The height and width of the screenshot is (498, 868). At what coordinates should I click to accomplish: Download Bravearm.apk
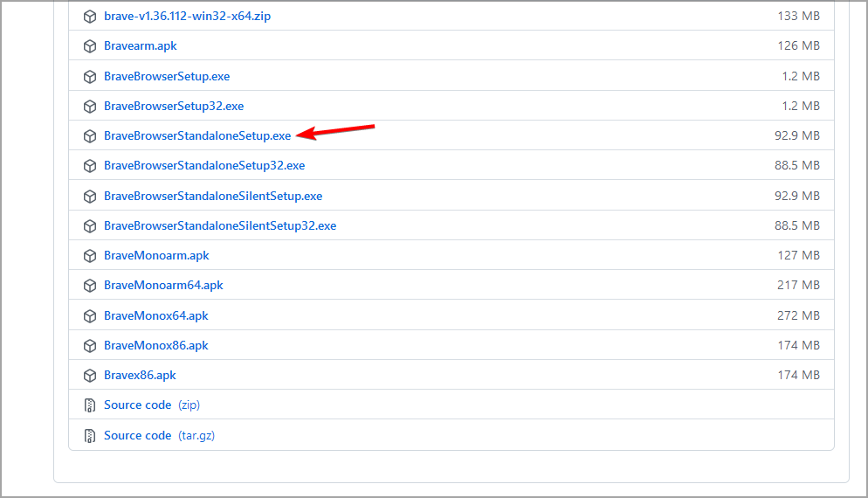click(140, 46)
